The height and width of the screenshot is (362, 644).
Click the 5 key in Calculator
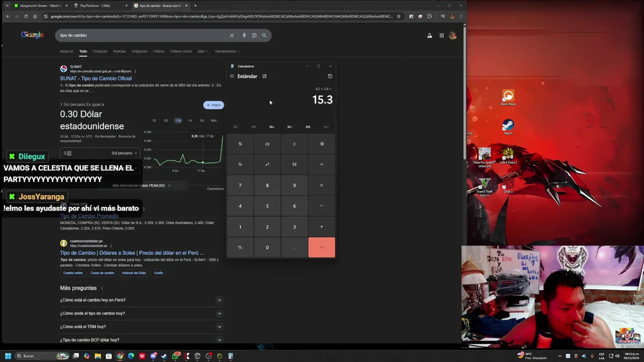tap(267, 206)
